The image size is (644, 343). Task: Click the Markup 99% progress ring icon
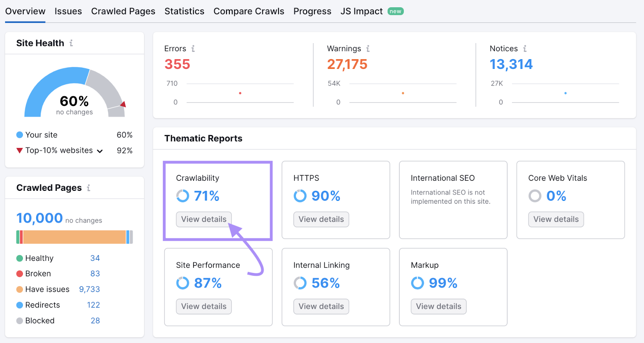(x=417, y=283)
